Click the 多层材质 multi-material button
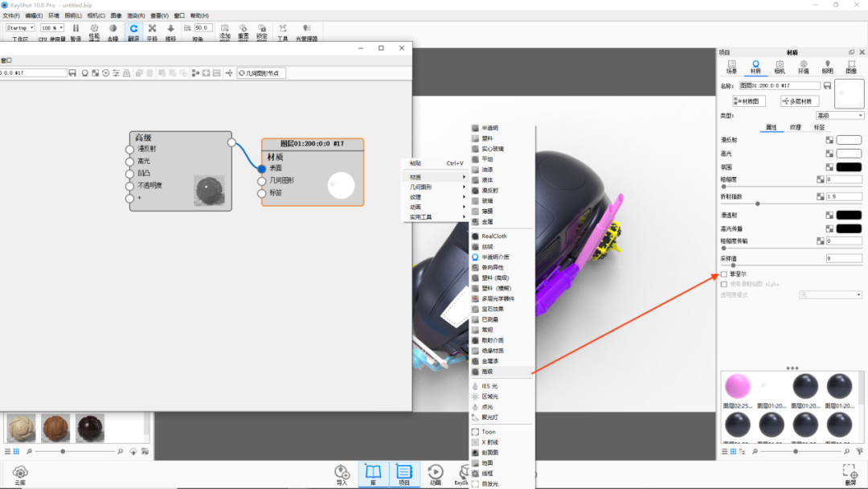The width and height of the screenshot is (868, 489). 800,101
